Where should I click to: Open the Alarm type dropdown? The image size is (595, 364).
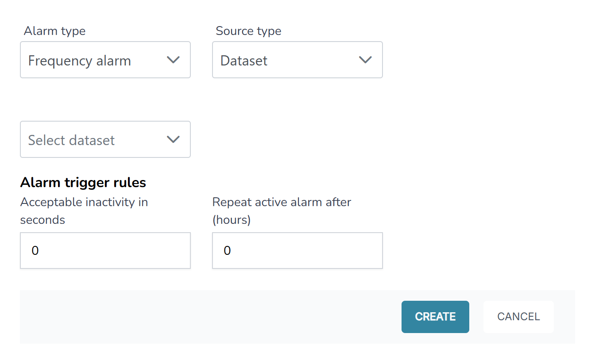pyautogui.click(x=105, y=60)
